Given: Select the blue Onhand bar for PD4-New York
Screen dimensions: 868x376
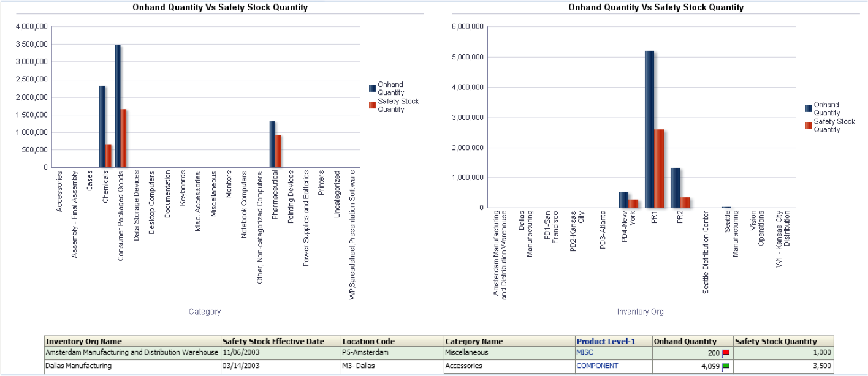Looking at the screenshot, I should 623,200.
